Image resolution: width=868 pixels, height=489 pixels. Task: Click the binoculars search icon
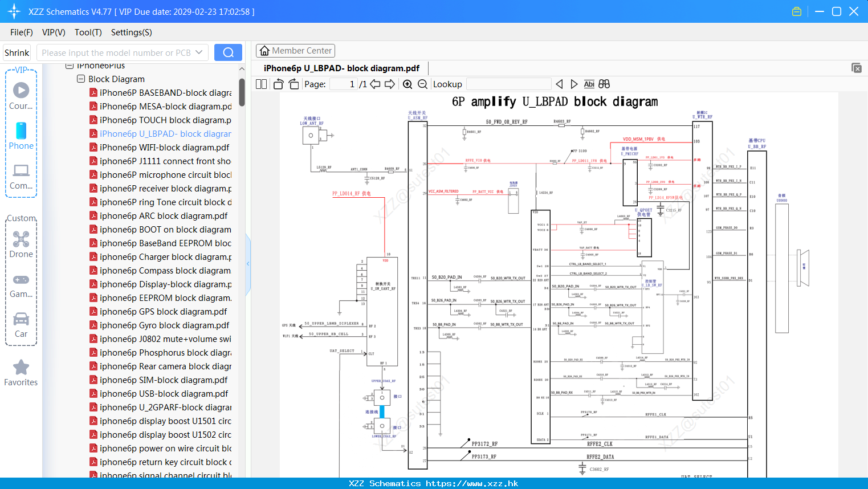604,84
